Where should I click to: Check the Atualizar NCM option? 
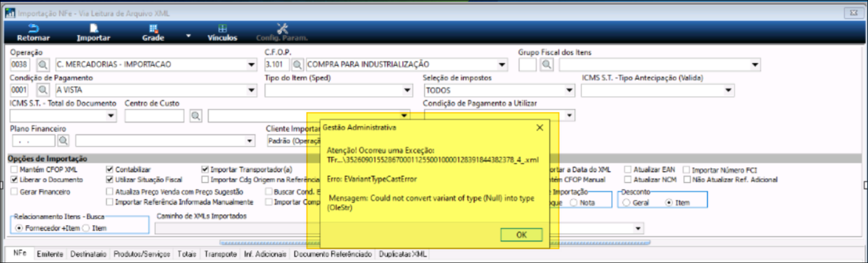pos(628,179)
